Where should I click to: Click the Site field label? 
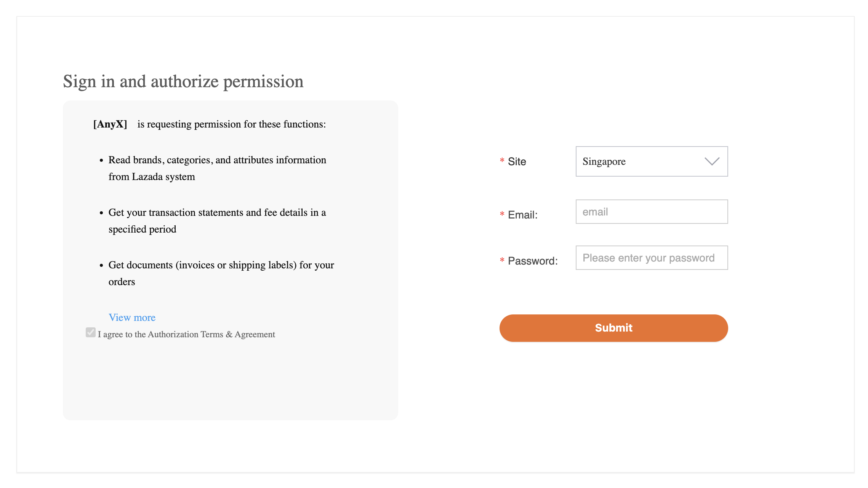tap(517, 162)
